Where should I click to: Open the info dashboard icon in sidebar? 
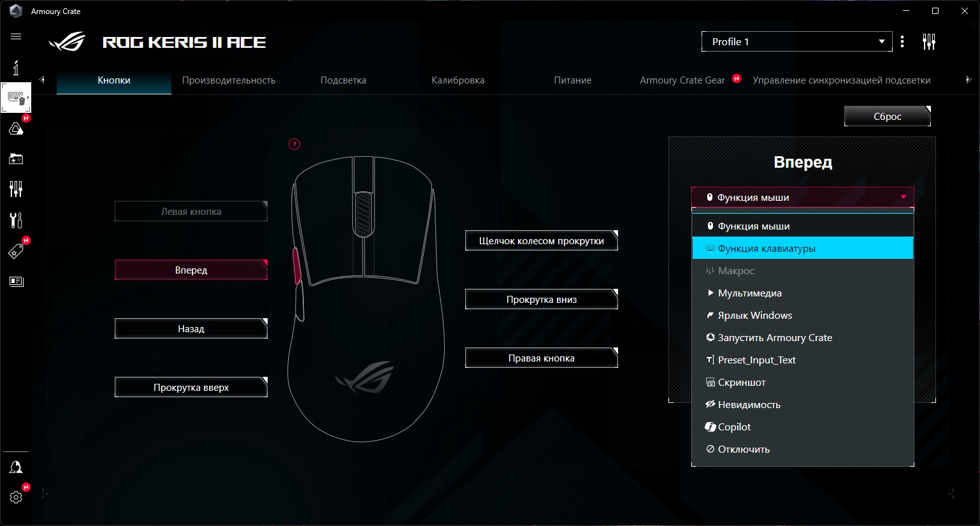[16, 67]
